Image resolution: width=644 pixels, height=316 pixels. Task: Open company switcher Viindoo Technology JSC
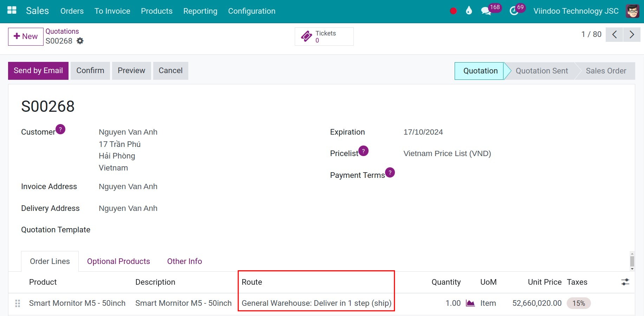pos(576,11)
